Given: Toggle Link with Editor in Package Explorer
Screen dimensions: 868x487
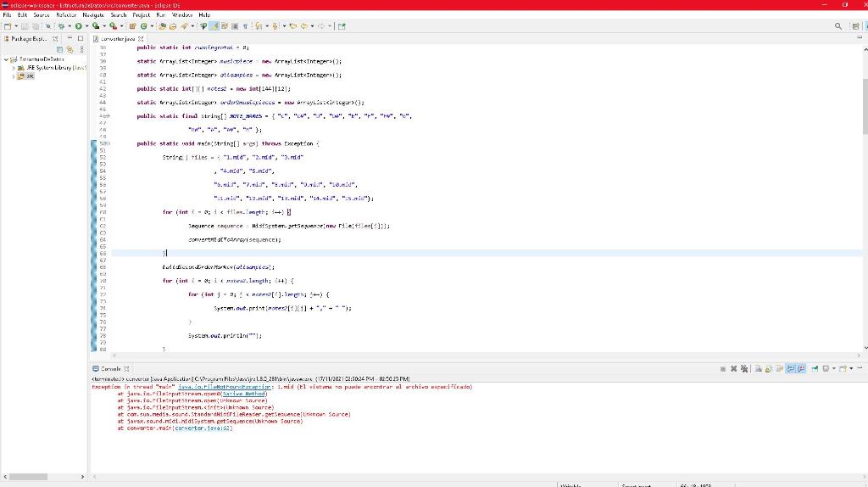Looking at the screenshot, I should coord(70,49).
